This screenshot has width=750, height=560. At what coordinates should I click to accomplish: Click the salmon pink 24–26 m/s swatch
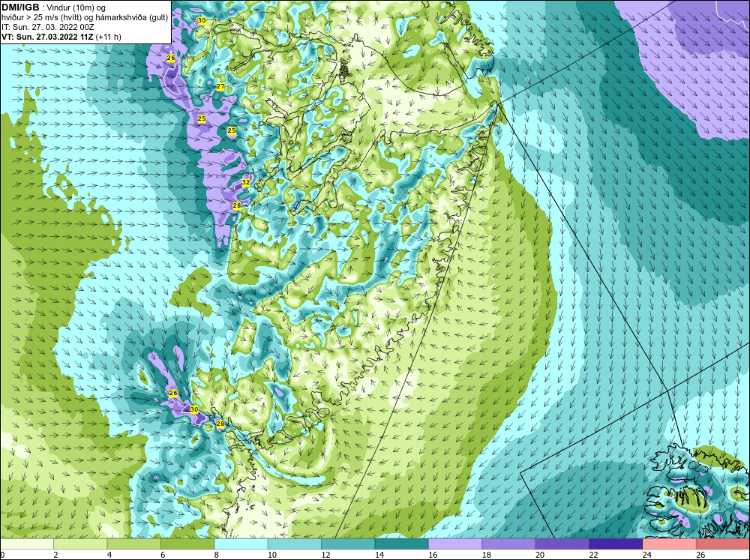pos(670,544)
